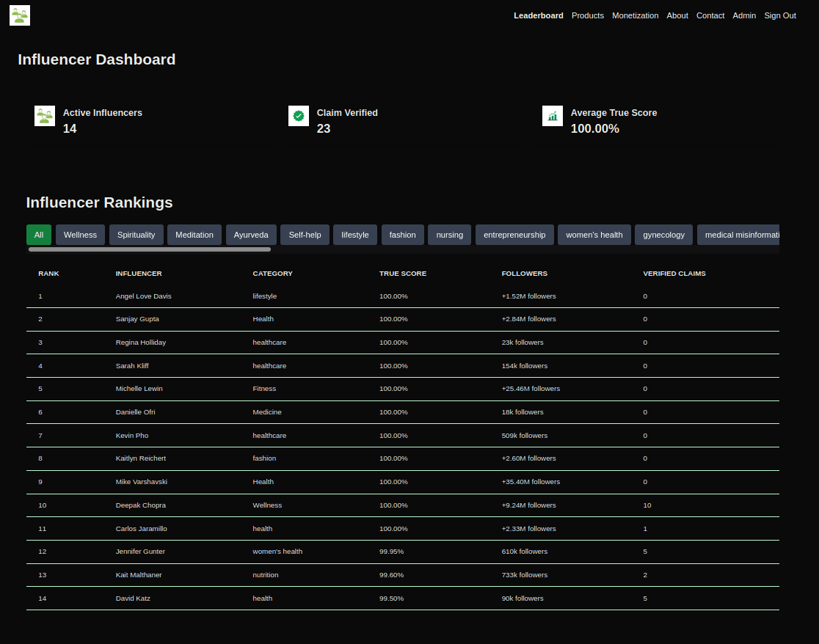Open the Leaderboard menu item
The image size is (819, 644).
pyautogui.click(x=538, y=15)
